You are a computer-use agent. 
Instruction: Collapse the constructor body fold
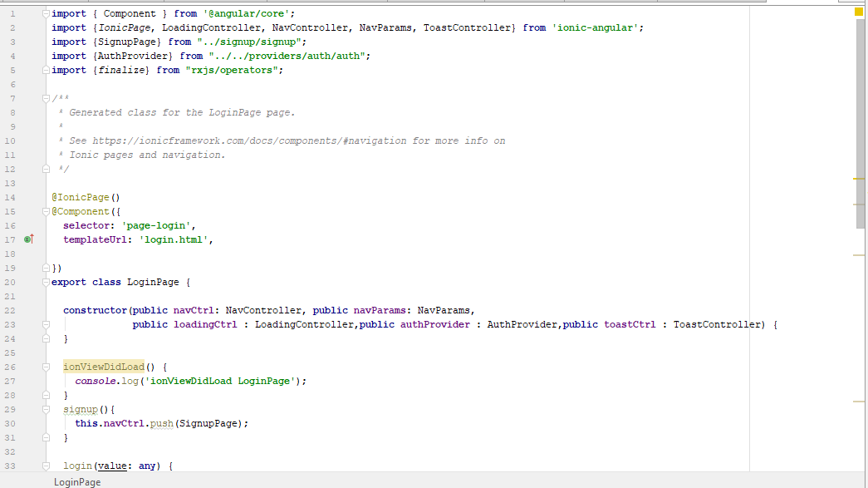coord(47,323)
